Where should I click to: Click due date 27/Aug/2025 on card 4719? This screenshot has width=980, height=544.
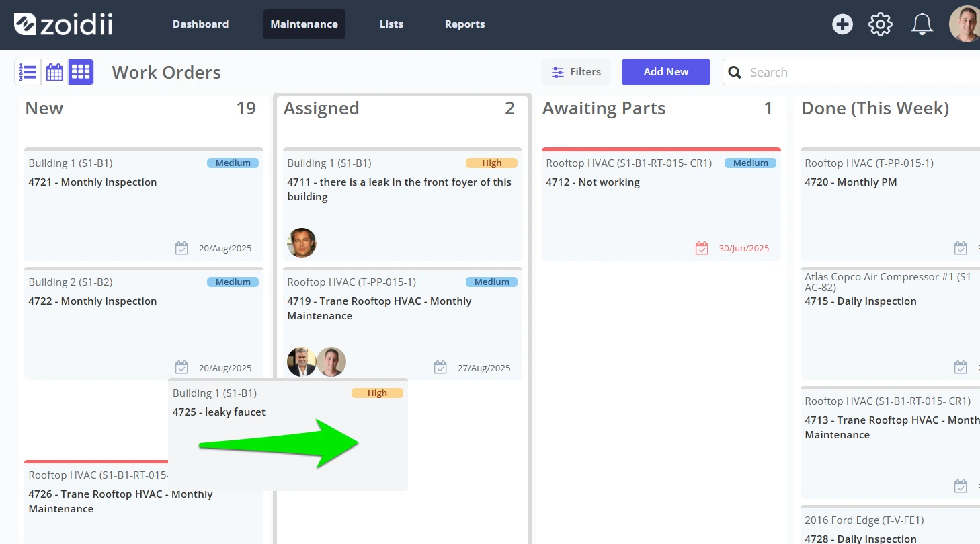point(484,368)
